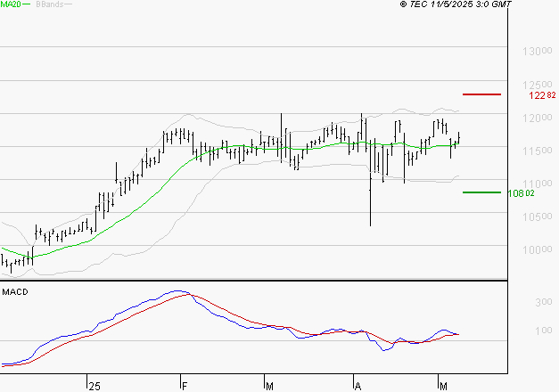559x392 pixels.
Task: Toggle the BBands legend label
Action: 49,4
